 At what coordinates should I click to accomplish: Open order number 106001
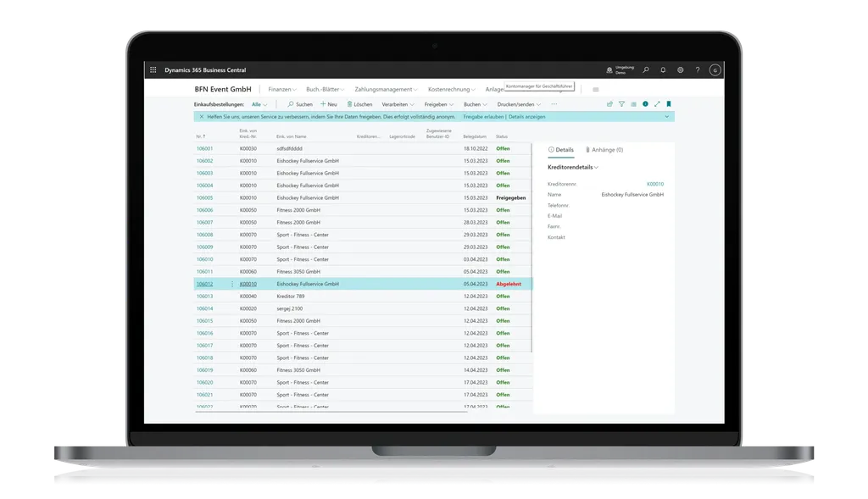(x=204, y=149)
